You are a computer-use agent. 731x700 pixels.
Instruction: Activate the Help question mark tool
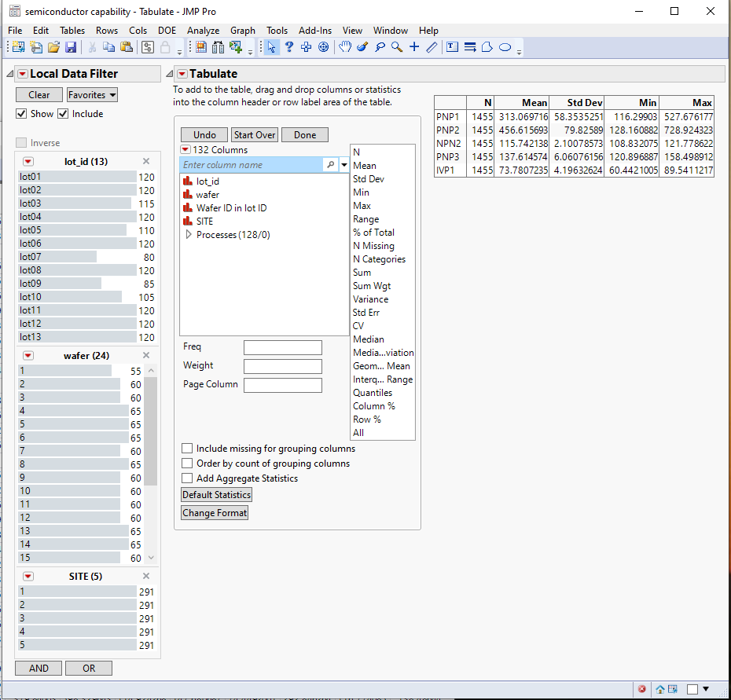289,47
